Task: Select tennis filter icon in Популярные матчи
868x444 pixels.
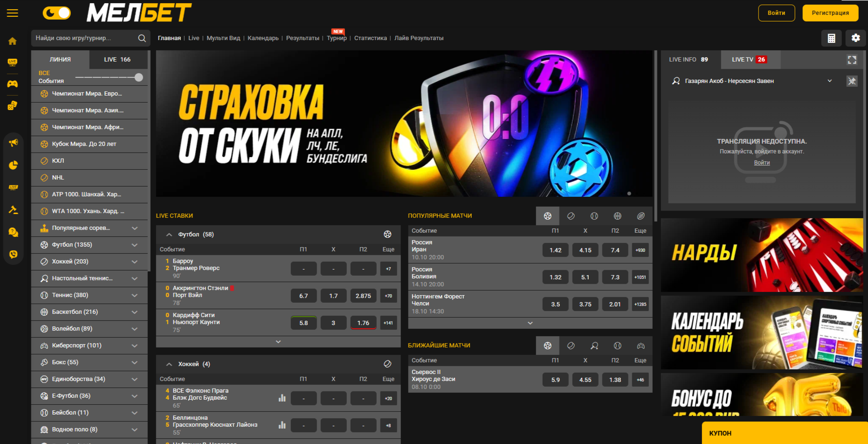Action: (x=594, y=216)
